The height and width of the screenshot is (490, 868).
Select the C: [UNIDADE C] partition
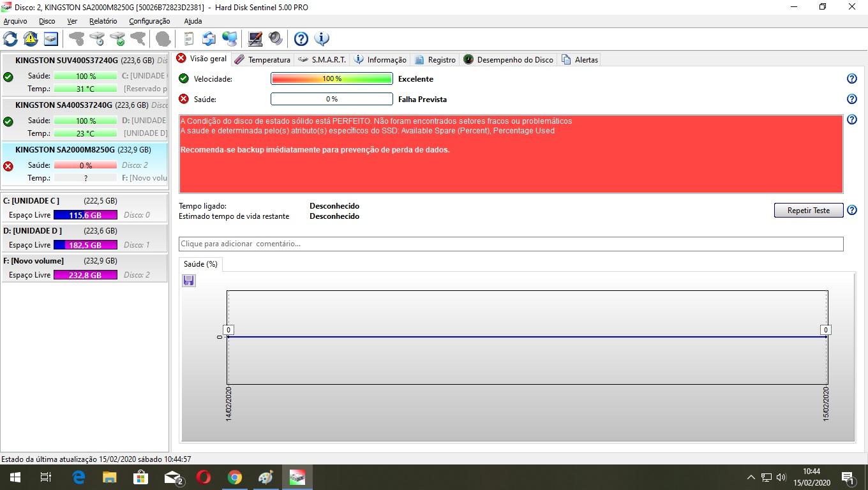click(x=84, y=207)
